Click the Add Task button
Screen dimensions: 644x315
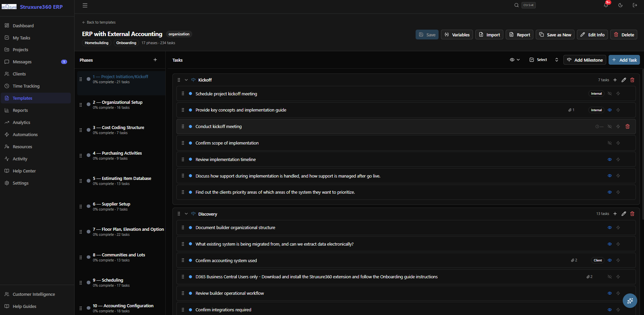(624, 60)
